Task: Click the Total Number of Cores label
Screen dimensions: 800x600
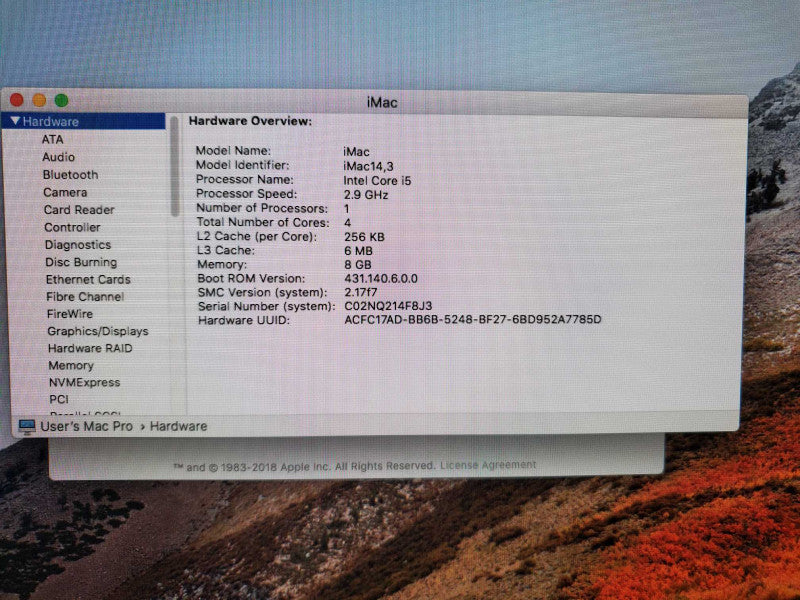Action: [263, 222]
